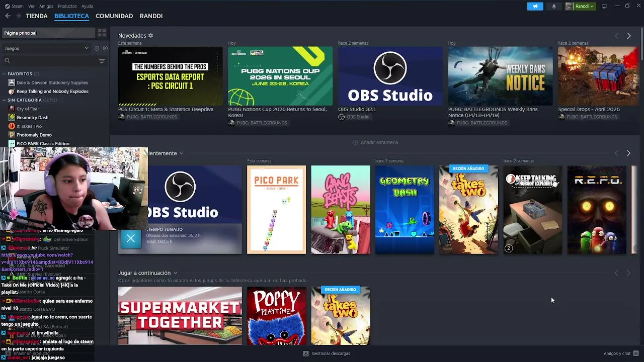The height and width of the screenshot is (362, 644).
Task: Open Novedades settings gear
Action: pyautogui.click(x=150, y=36)
